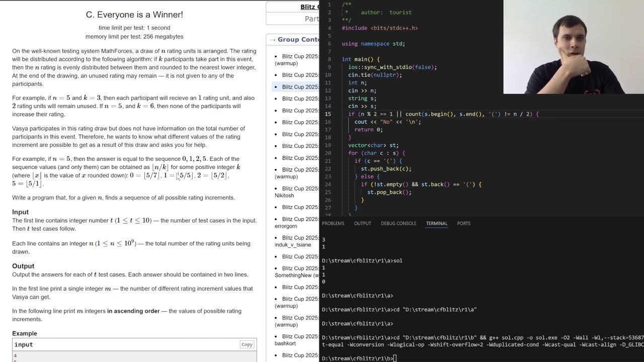Select the DEBUG CONSOLE tab

(398, 223)
